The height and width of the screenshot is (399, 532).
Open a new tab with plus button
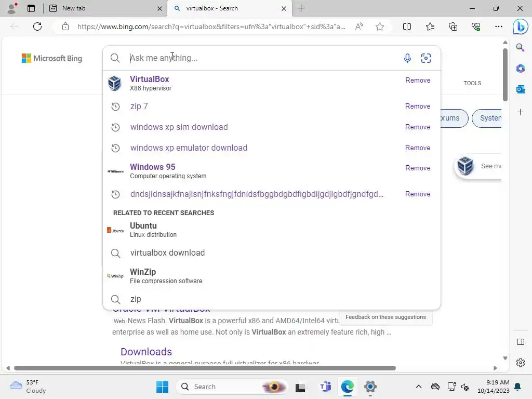pos(301,8)
